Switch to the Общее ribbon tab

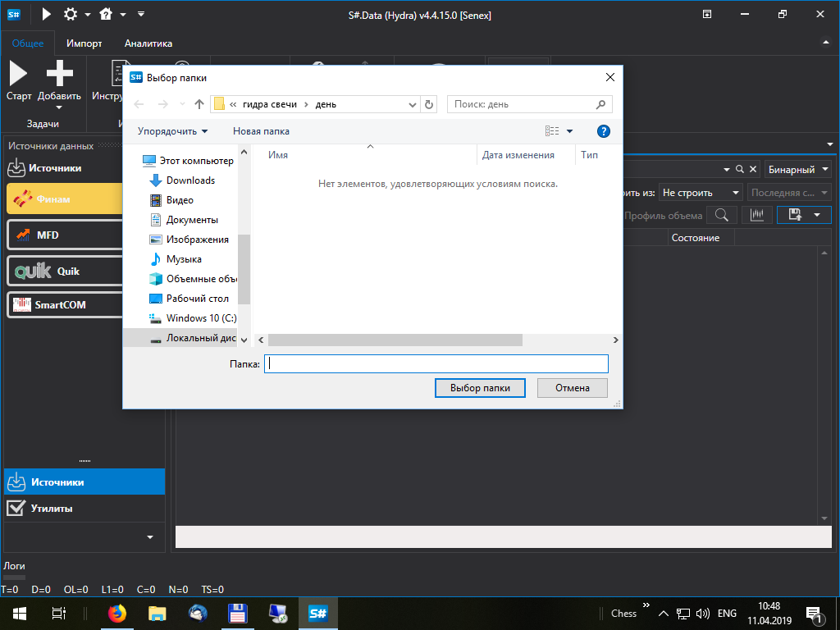tap(28, 43)
